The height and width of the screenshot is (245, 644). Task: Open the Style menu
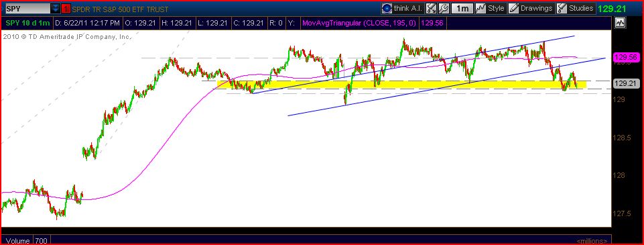(496, 8)
